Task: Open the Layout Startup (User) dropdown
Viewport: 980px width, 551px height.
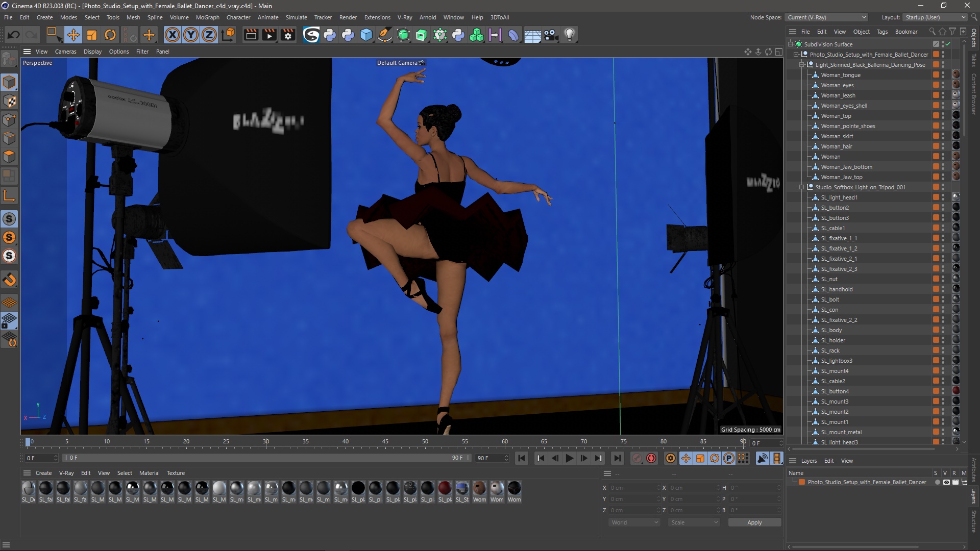Action: [935, 17]
